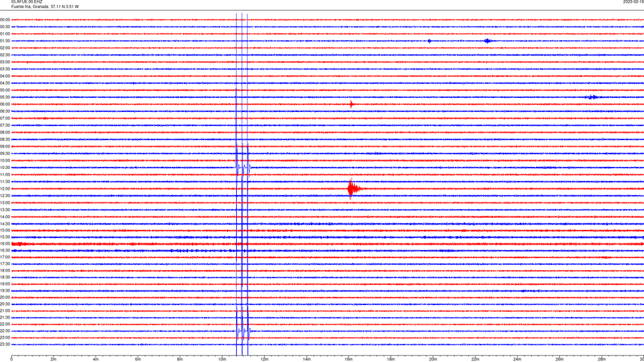Select the 20:30 trace time label

point(5,304)
